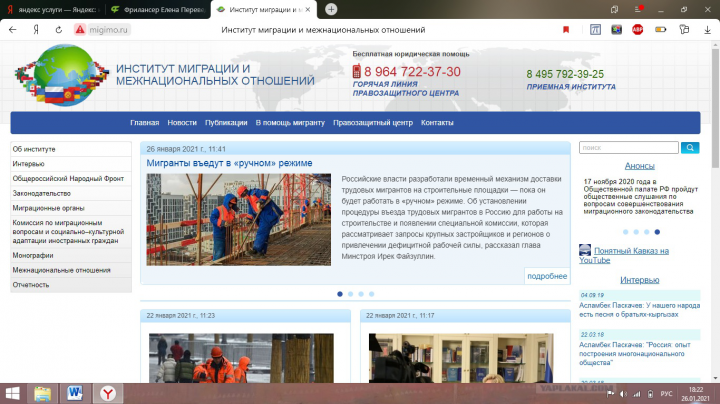Open interview about песня о братьях-кыргызах
Screen dimensions: 720x404
(639, 310)
